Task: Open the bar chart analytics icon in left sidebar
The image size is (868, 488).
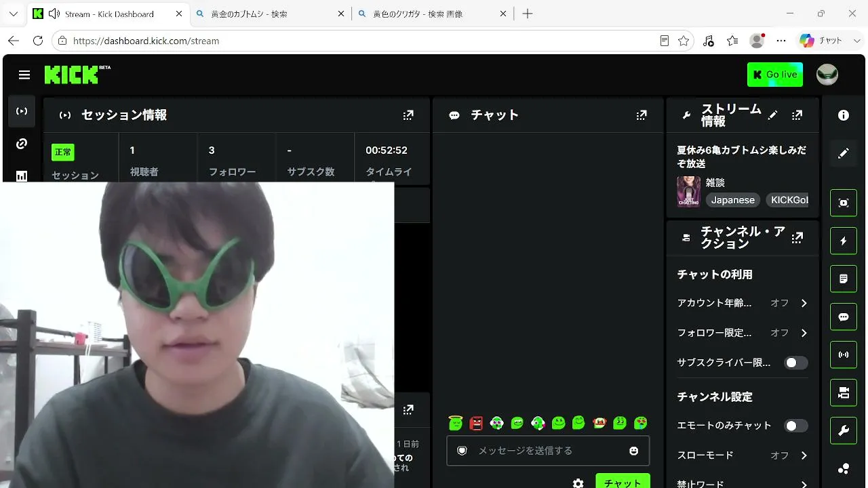Action: coord(22,175)
